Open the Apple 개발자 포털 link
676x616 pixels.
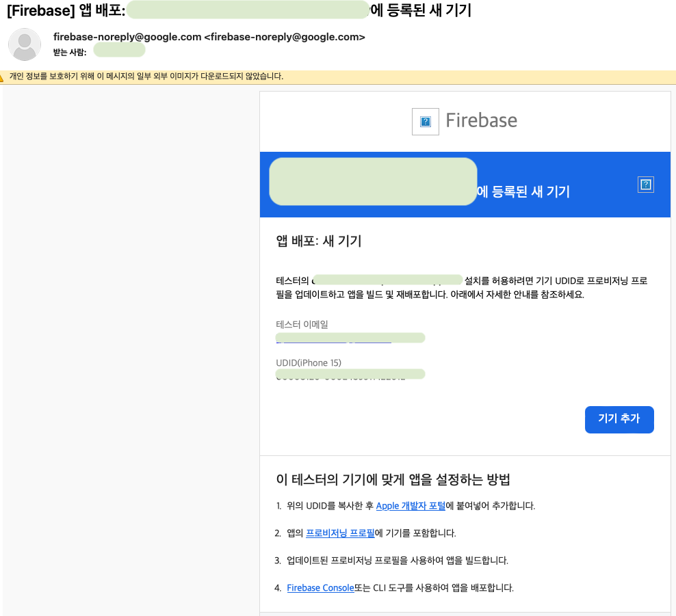tap(411, 506)
